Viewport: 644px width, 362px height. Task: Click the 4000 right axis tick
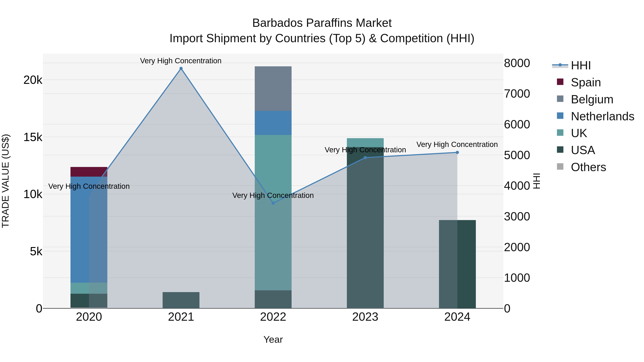pyautogui.click(x=517, y=186)
